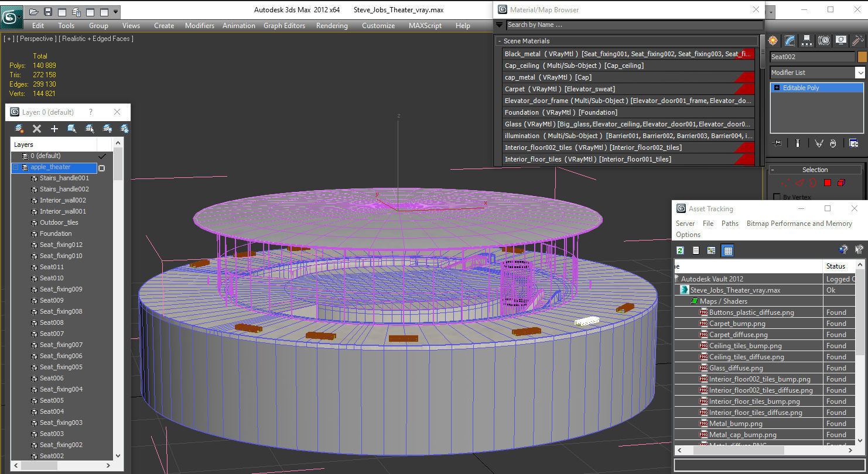Select Edge sub-object level icon

click(799, 183)
